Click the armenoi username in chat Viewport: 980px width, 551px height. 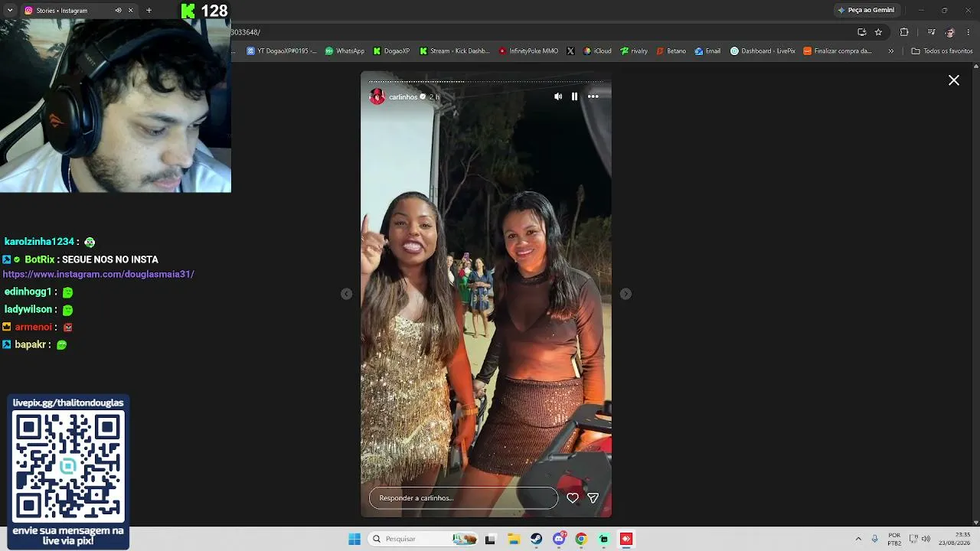pos(34,327)
